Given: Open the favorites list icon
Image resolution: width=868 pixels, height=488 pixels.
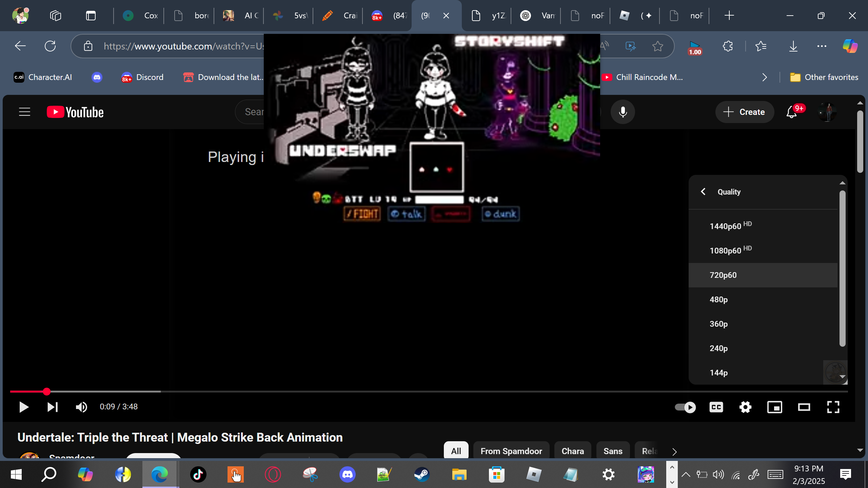Looking at the screenshot, I should pyautogui.click(x=761, y=46).
